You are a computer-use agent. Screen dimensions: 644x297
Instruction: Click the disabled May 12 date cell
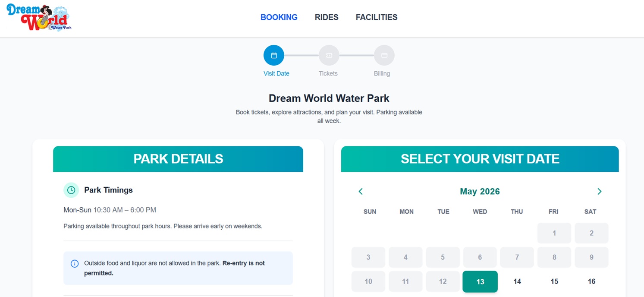(443, 281)
